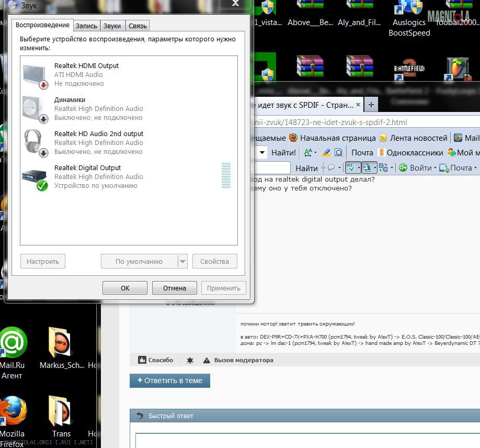This screenshot has width=480, height=448.
Task: Click the Спасибо forum button
Action: point(155,360)
